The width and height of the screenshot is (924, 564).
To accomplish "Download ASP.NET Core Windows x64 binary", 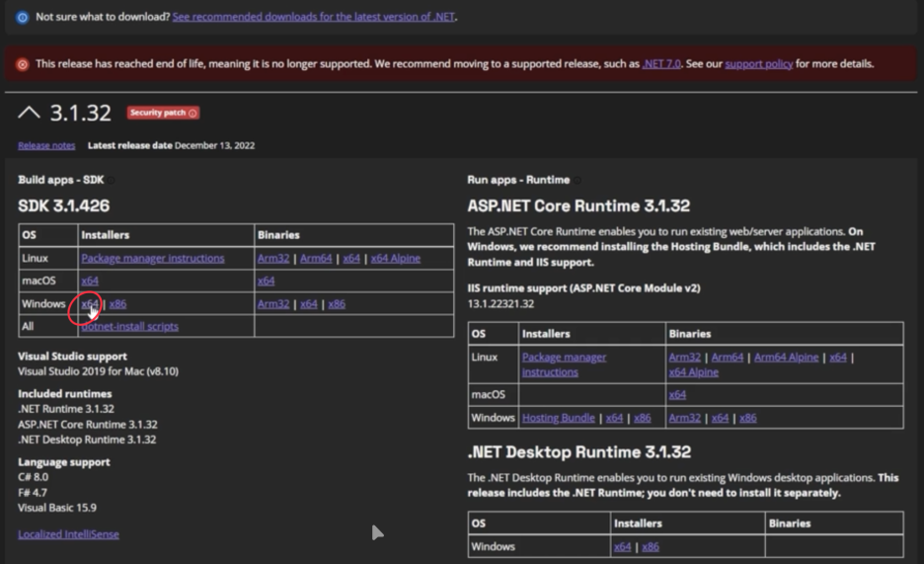I will 720,418.
